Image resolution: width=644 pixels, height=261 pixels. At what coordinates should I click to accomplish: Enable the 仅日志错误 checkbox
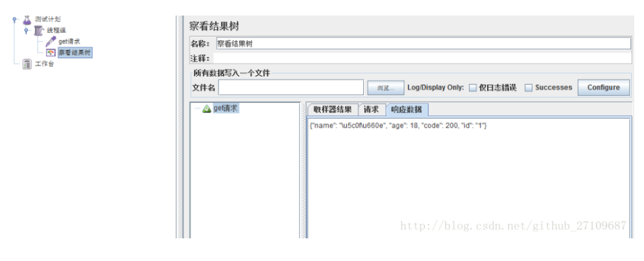pos(473,87)
